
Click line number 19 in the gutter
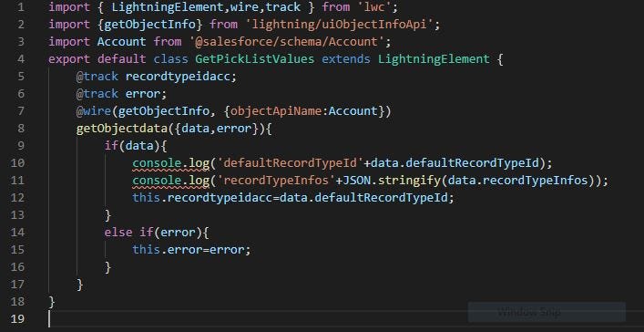(x=17, y=319)
